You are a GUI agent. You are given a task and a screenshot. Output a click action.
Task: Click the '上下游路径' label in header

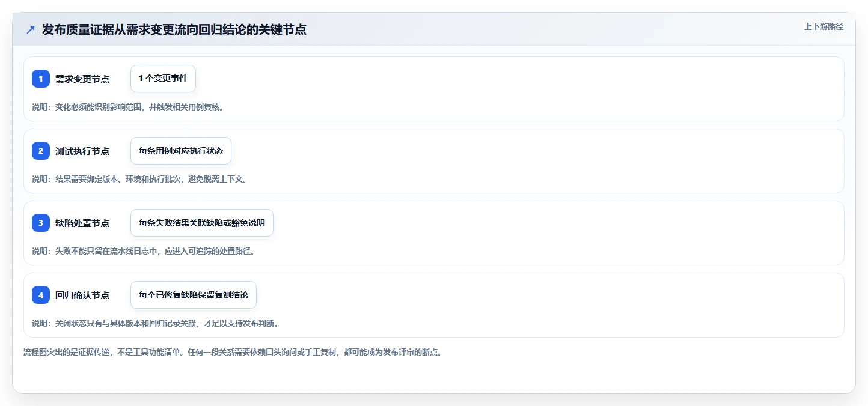click(x=824, y=26)
